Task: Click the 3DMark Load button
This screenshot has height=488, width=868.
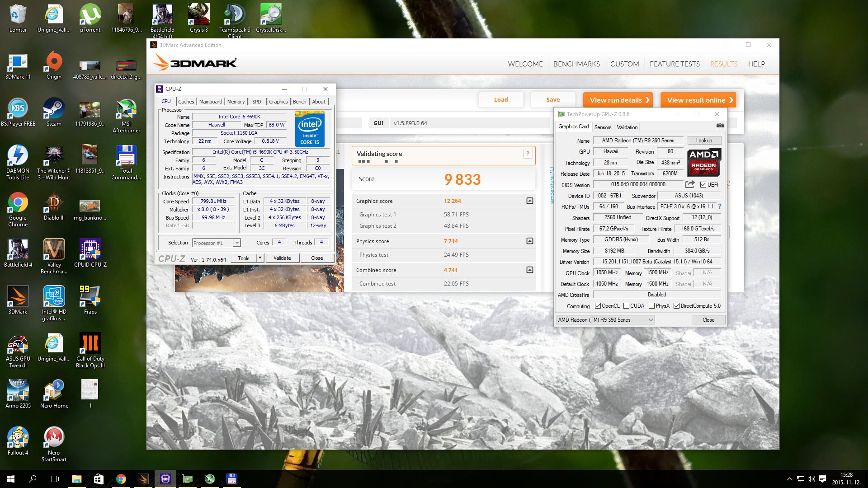Action: point(501,100)
